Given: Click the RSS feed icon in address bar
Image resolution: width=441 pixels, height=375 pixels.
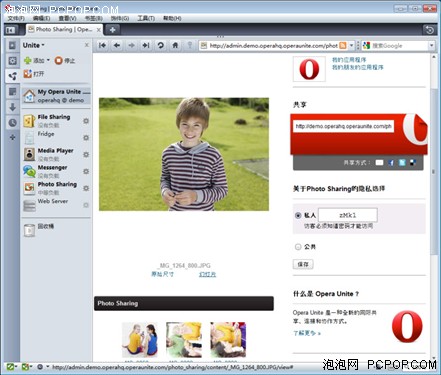Looking at the screenshot, I should point(343,46).
